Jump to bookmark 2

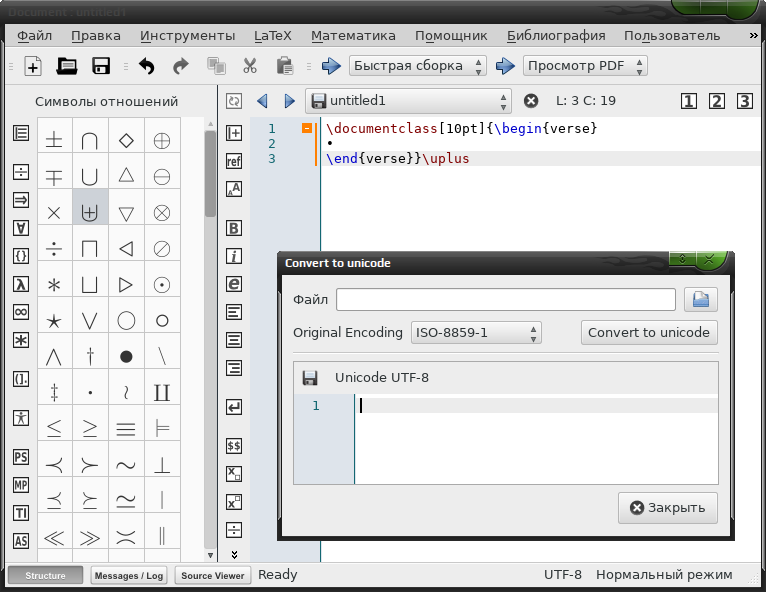pos(717,101)
